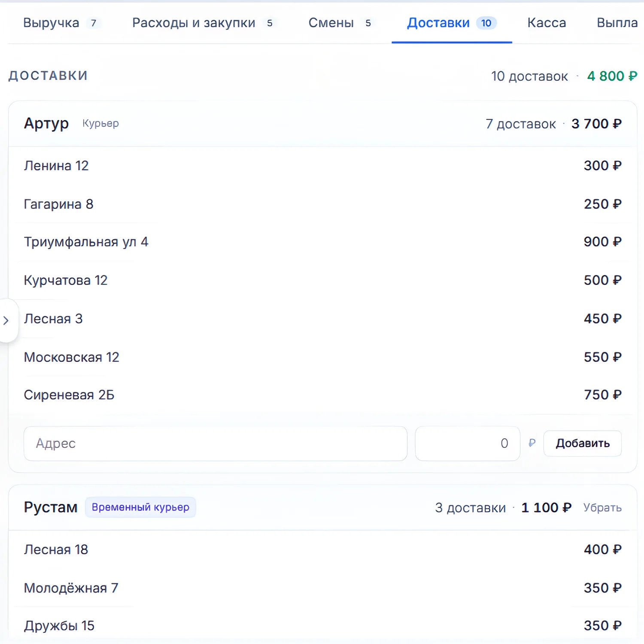Expand the side panel chevron handle
Screen dimensions: 644x644
coord(6,320)
